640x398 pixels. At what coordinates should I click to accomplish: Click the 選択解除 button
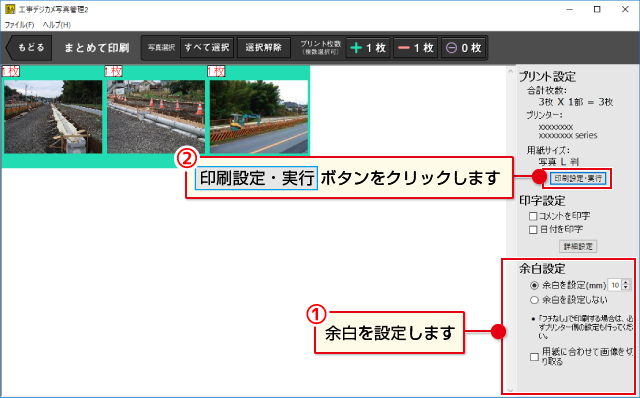click(264, 48)
